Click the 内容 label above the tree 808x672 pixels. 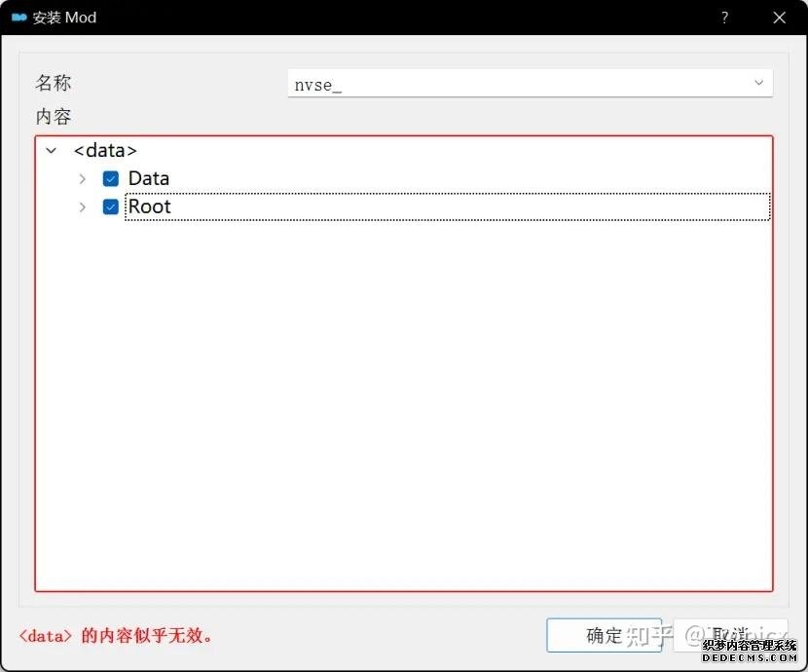tap(54, 117)
